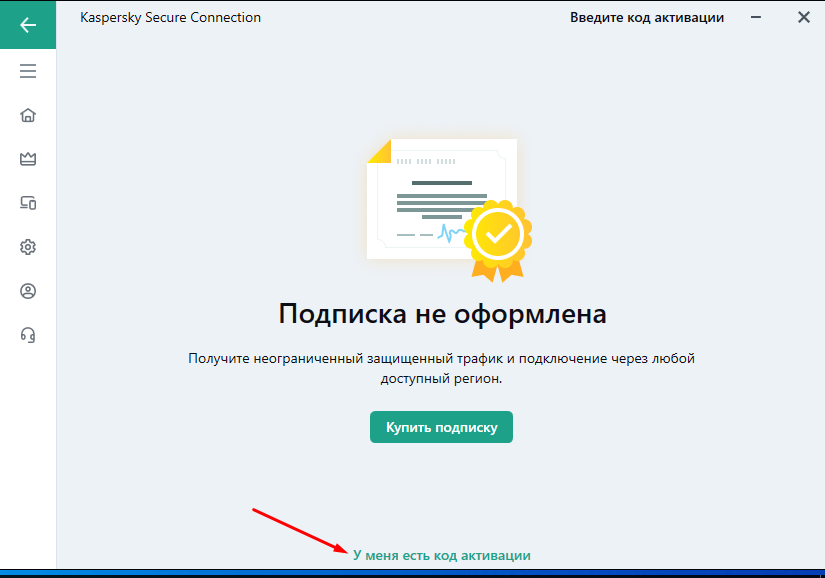Screen dimensions: 825x578
Task: Click the Подписка не оформлена heading
Action: point(442,314)
